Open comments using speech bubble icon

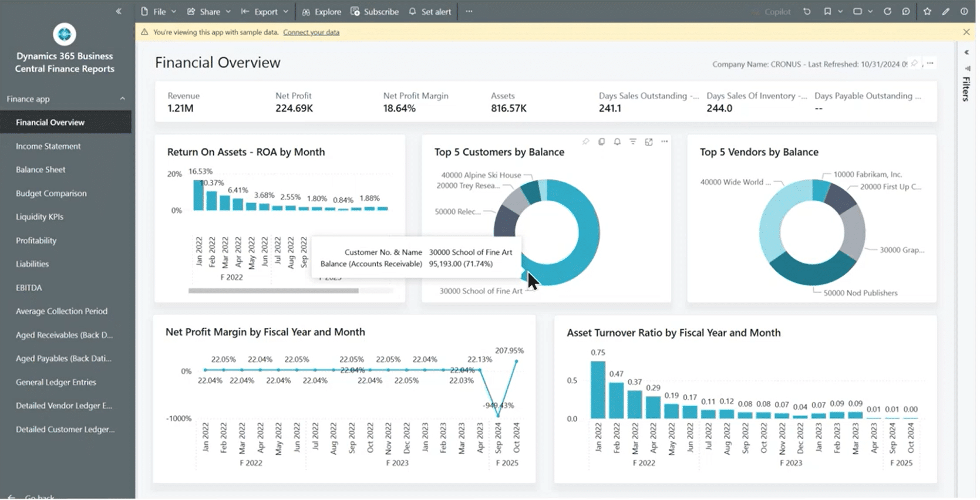906,12
